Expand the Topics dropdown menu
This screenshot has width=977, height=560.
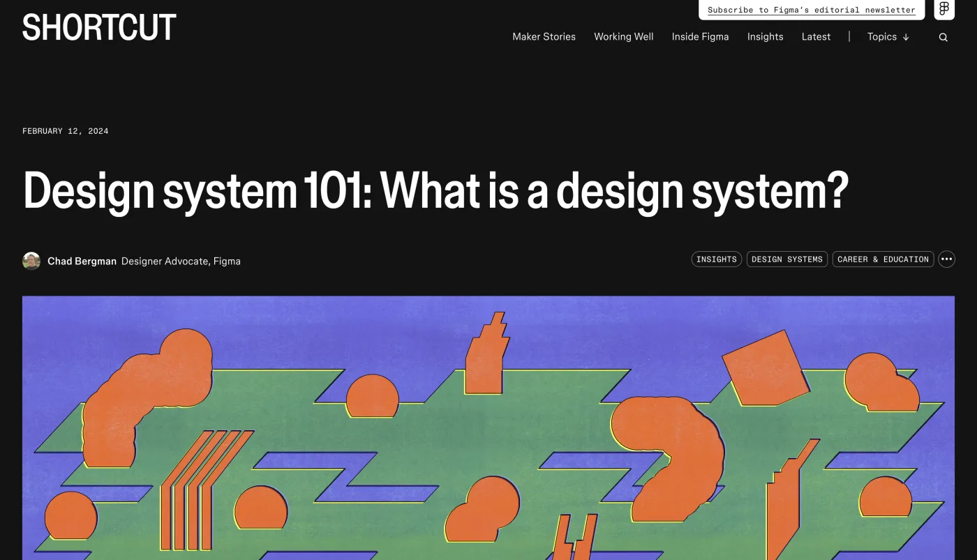(888, 37)
